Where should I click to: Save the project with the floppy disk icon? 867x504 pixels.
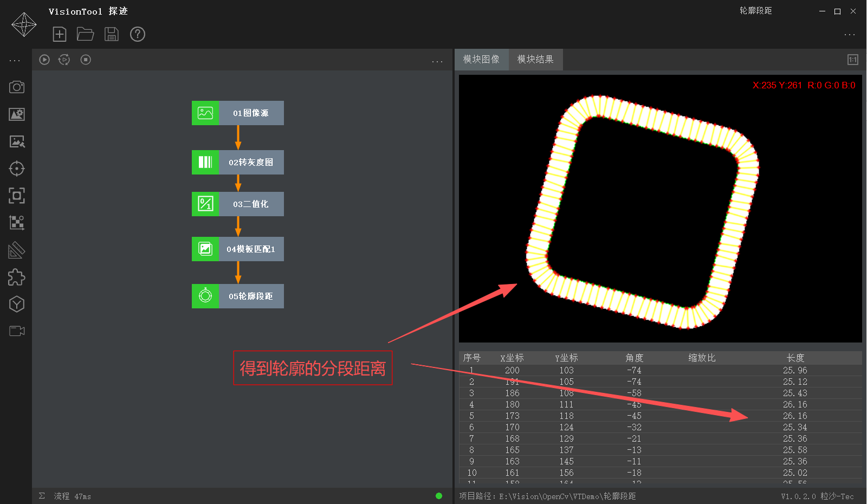(112, 34)
